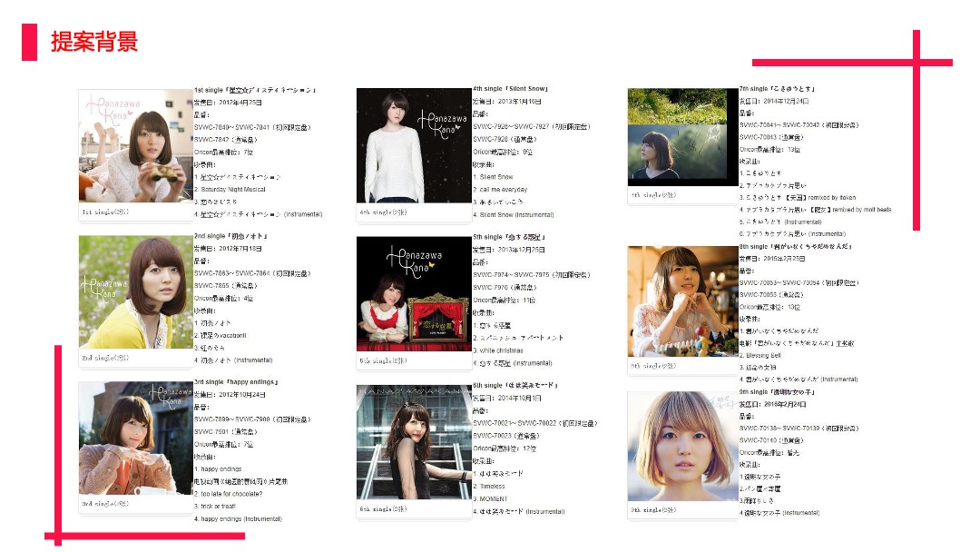The image size is (980, 552).
Task: Click the 6th single cover on the staircase
Action: 413,441
